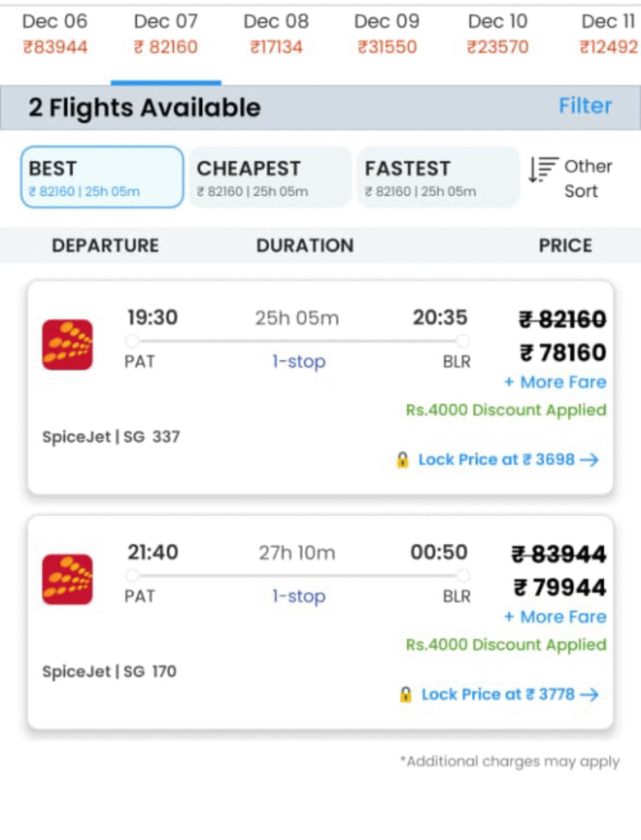This screenshot has height=840, width=641.
Task: Expand More Fare for ₹ 79944 flight
Action: [x=555, y=617]
